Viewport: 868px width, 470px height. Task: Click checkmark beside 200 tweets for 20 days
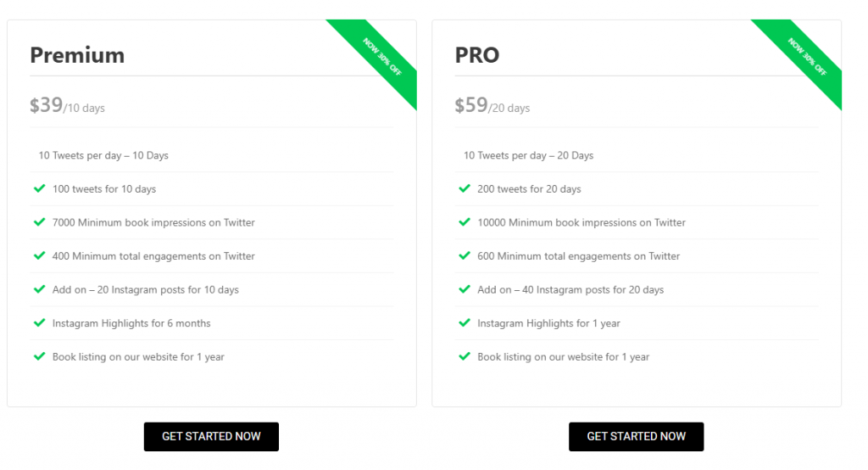[x=465, y=188]
